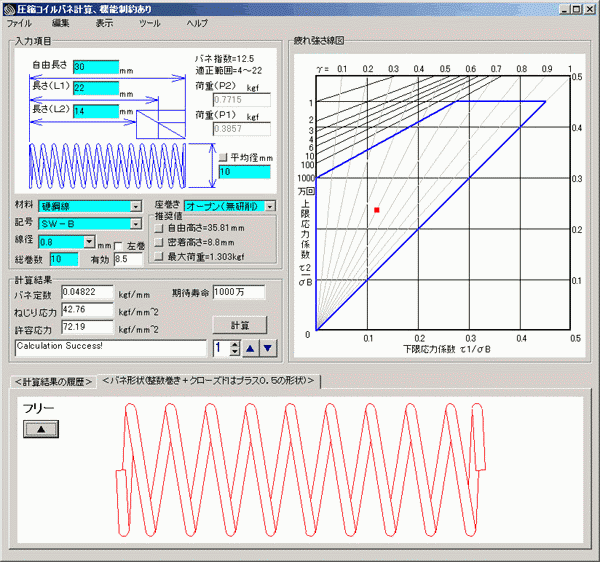This screenshot has height=562, width=600.
Task: Click the 自由長さ input field
Action: (x=95, y=67)
